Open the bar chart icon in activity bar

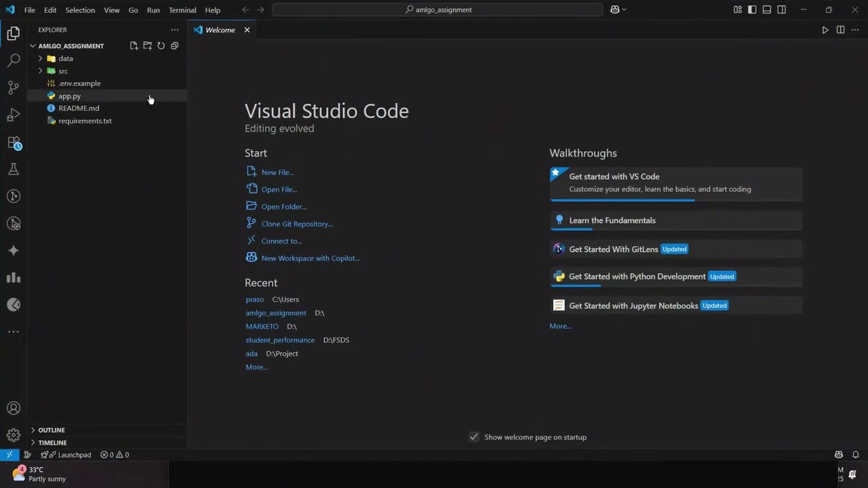pyautogui.click(x=14, y=277)
